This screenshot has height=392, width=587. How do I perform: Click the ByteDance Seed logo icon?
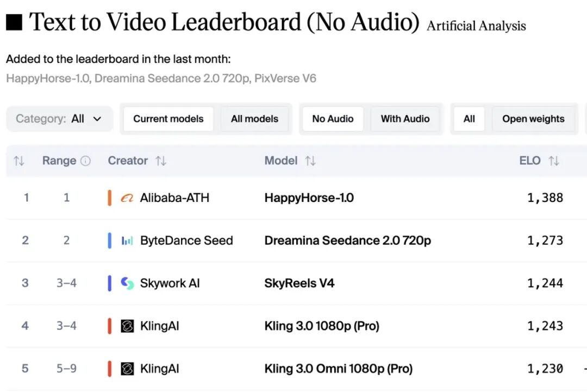pos(127,241)
